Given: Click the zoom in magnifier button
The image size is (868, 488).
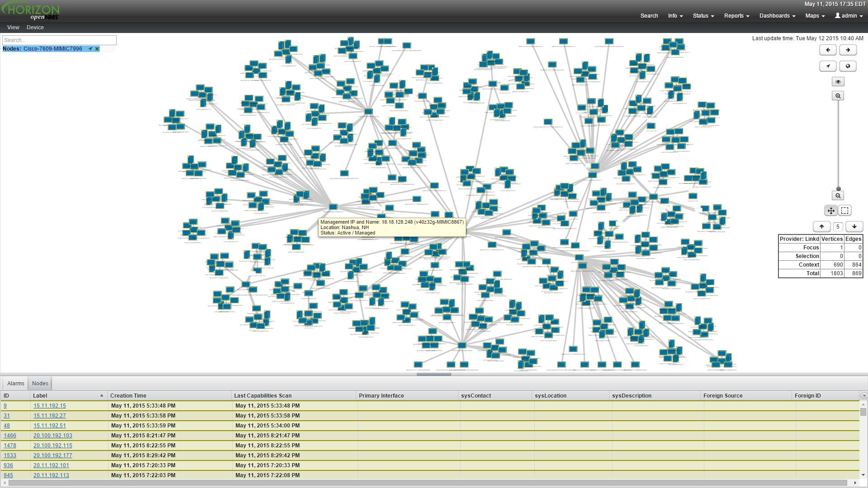Looking at the screenshot, I should [838, 96].
